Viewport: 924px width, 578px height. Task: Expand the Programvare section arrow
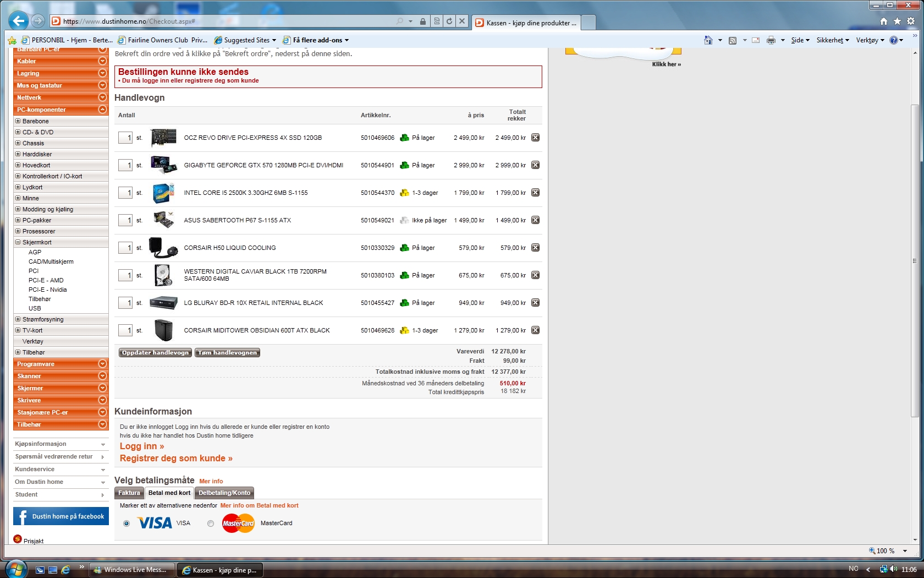(102, 364)
